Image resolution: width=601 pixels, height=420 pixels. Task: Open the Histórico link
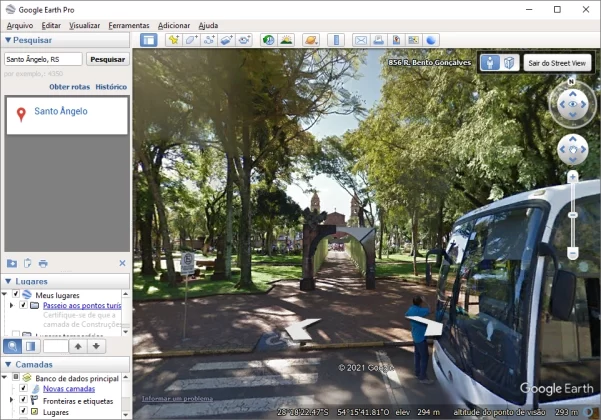(111, 87)
